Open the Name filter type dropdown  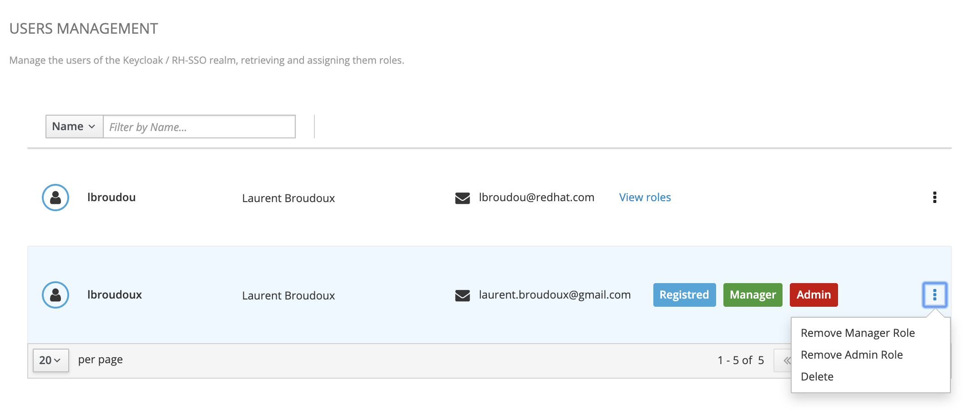tap(74, 127)
